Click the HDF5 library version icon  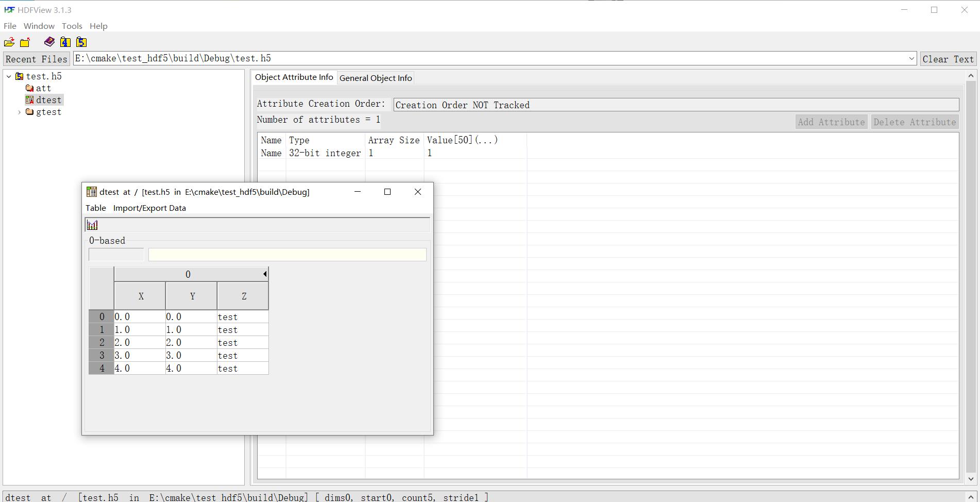[x=81, y=42]
